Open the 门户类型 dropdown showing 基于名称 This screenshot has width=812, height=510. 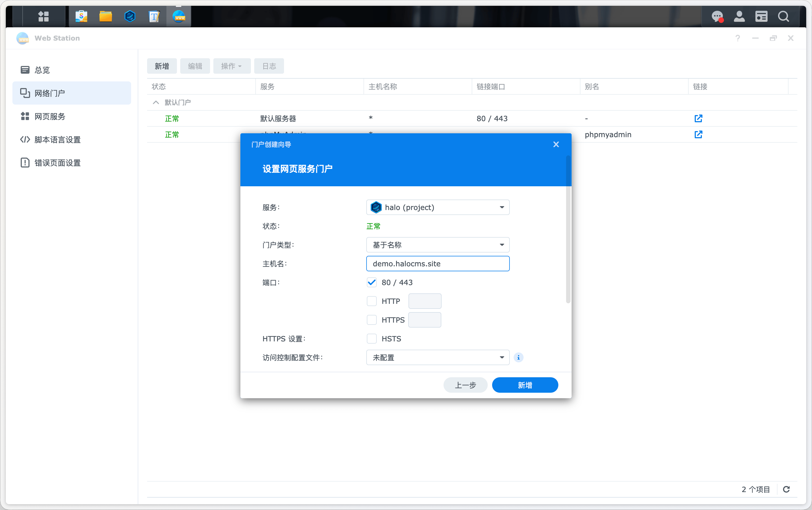pos(438,245)
